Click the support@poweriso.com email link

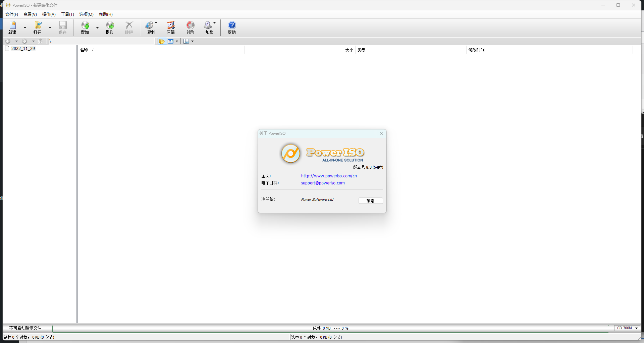(x=323, y=183)
